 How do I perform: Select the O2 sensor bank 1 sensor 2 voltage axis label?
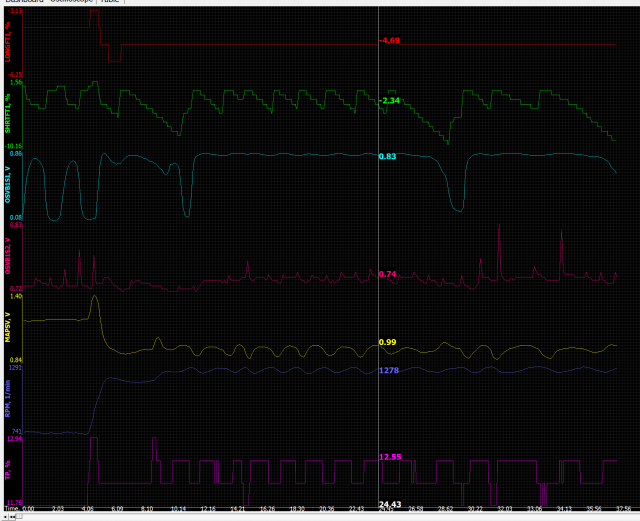click(x=8, y=257)
